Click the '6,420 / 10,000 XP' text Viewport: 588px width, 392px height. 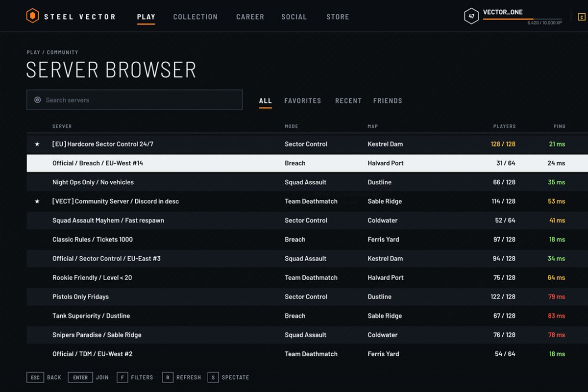tap(545, 23)
